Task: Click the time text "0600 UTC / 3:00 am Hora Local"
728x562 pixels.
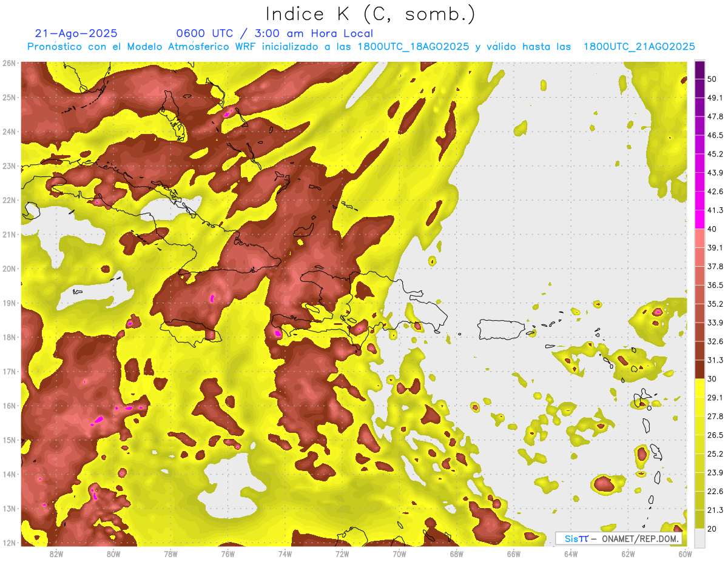Action: [274, 33]
